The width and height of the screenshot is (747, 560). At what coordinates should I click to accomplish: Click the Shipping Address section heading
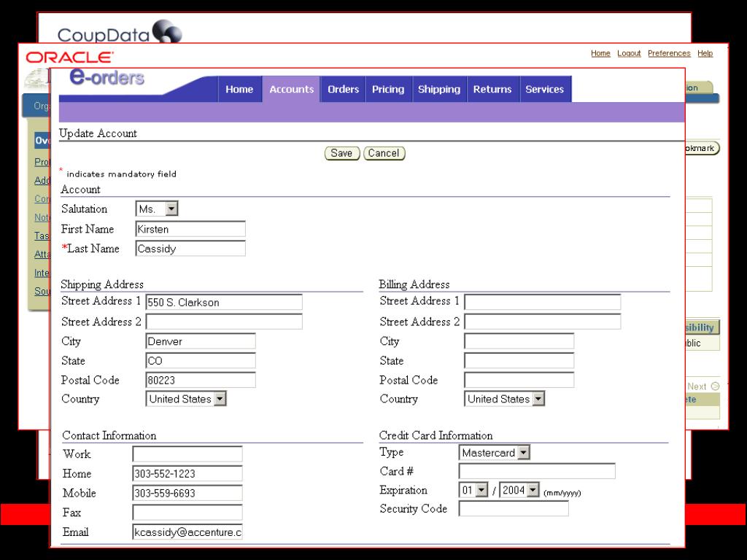point(102,284)
